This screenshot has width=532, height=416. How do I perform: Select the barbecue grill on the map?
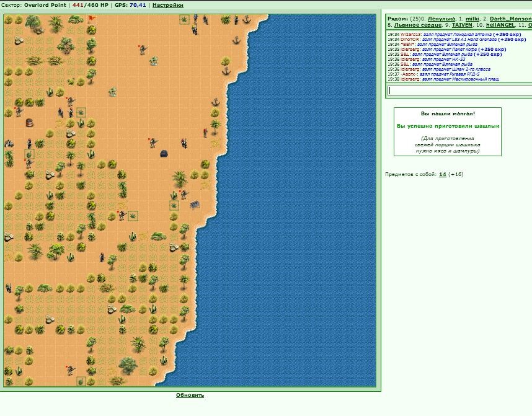[x=195, y=205]
